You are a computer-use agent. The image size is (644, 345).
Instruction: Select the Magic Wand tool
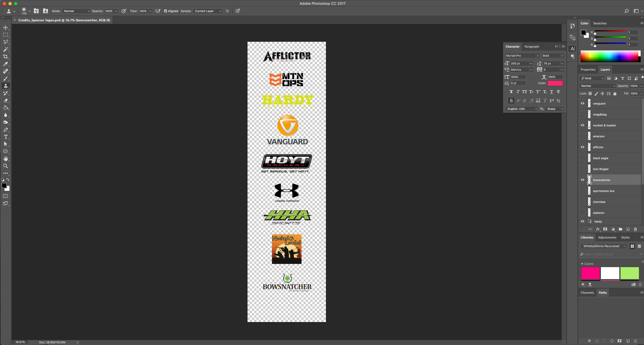6,49
